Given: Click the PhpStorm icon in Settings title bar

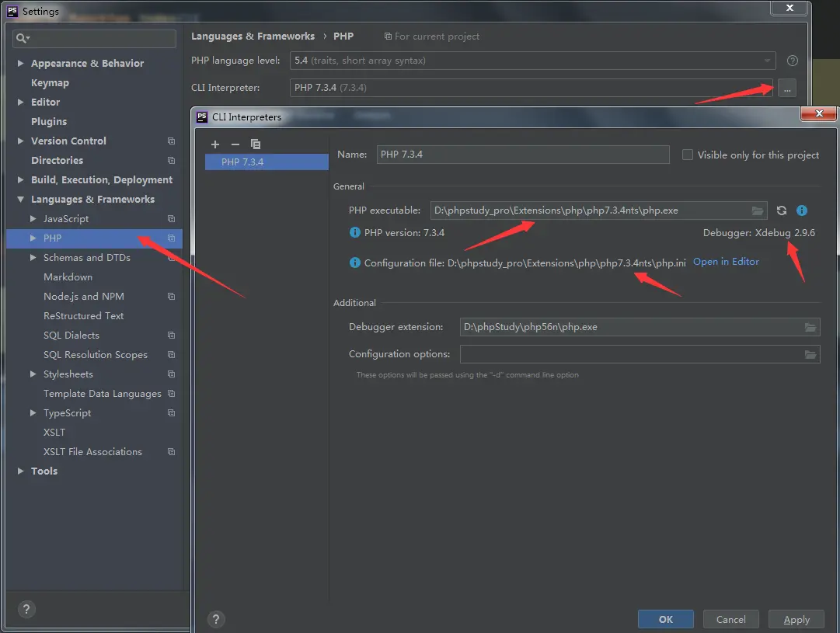Looking at the screenshot, I should click(x=12, y=11).
